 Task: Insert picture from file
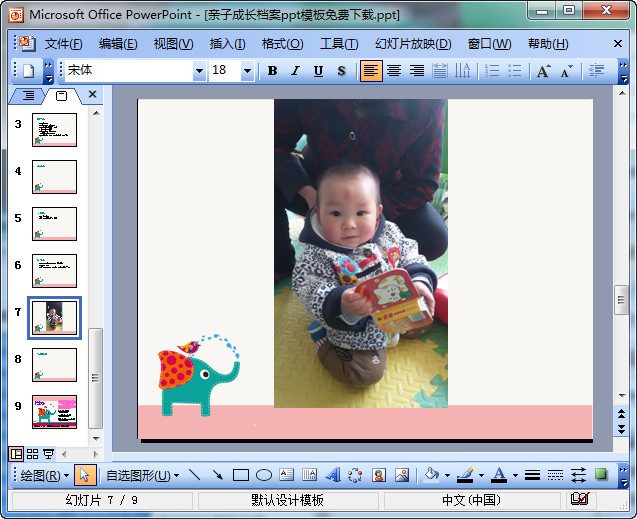point(402,475)
